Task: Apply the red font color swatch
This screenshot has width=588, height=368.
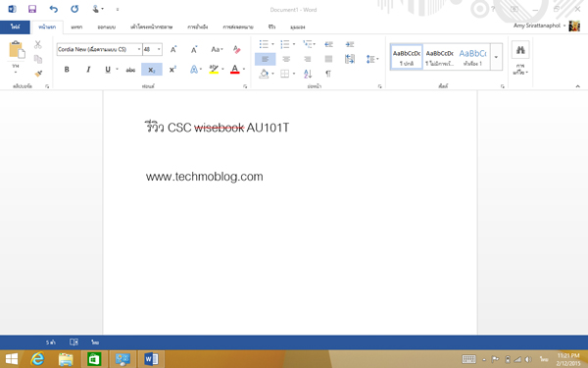Action: pyautogui.click(x=235, y=70)
